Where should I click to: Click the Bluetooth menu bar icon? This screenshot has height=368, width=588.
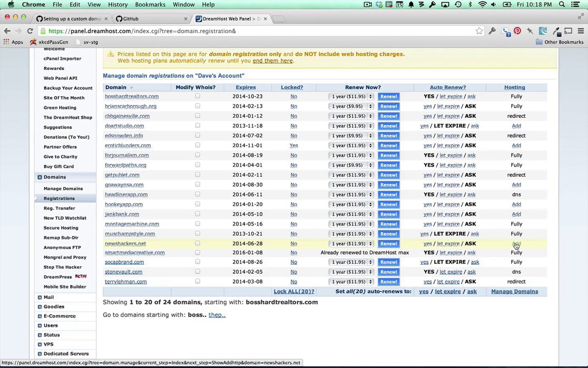coord(470,4)
